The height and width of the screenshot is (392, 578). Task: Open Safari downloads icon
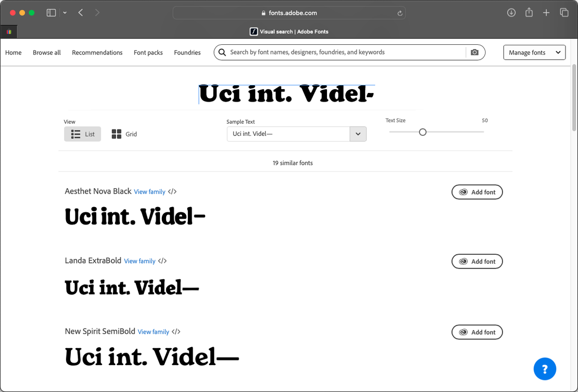(x=511, y=13)
